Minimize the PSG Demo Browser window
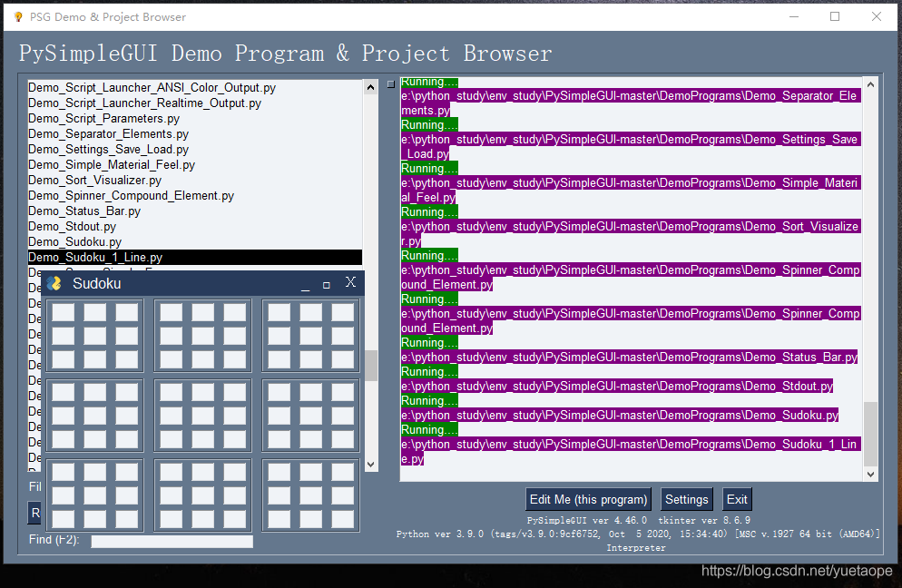This screenshot has width=902, height=588. click(794, 16)
